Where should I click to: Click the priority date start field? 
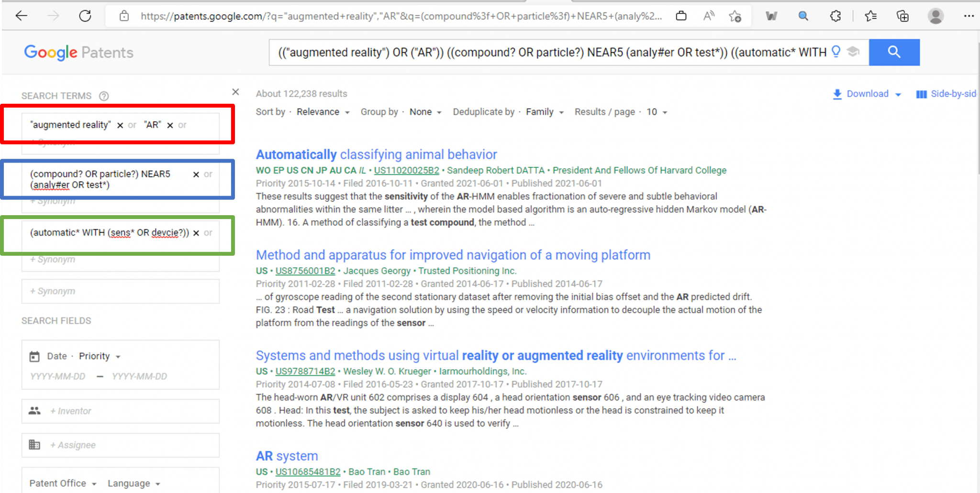click(x=58, y=376)
